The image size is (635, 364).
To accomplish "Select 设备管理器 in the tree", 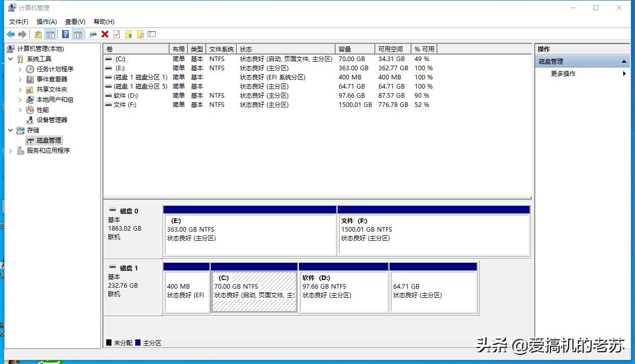I will (51, 120).
